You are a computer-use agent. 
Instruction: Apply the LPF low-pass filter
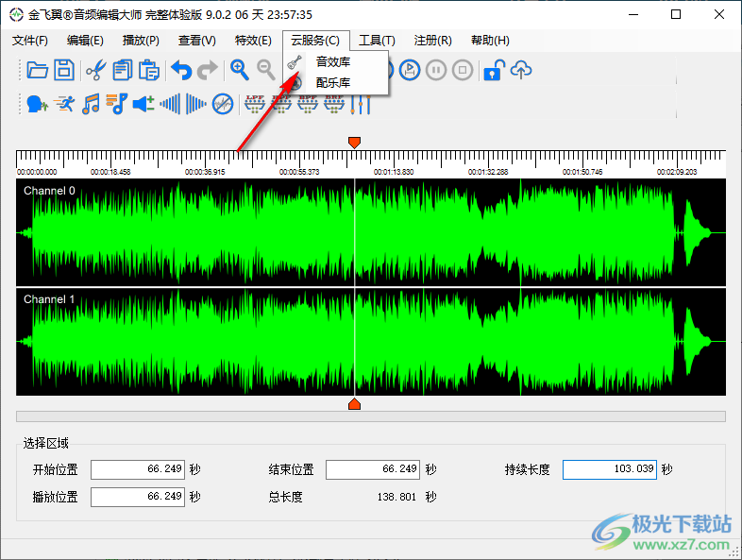pyautogui.click(x=255, y=104)
